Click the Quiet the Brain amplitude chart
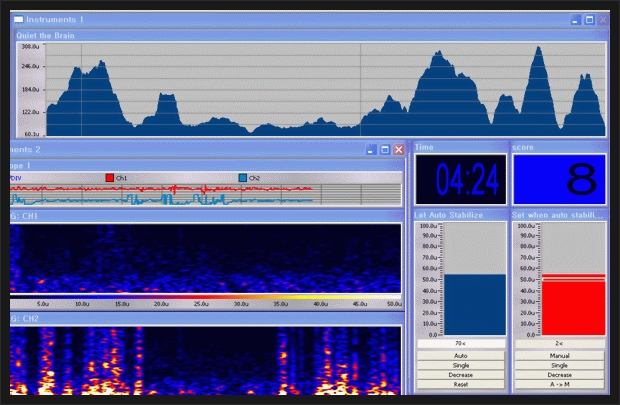This screenshot has height=405, width=620. [x=325, y=90]
